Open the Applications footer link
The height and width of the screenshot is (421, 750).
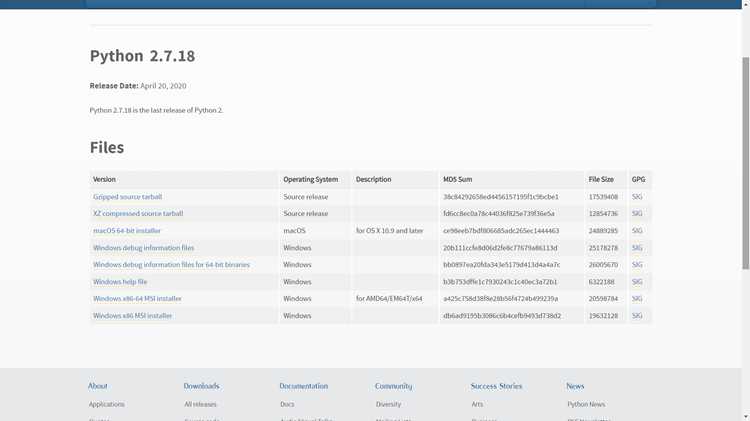(106, 404)
